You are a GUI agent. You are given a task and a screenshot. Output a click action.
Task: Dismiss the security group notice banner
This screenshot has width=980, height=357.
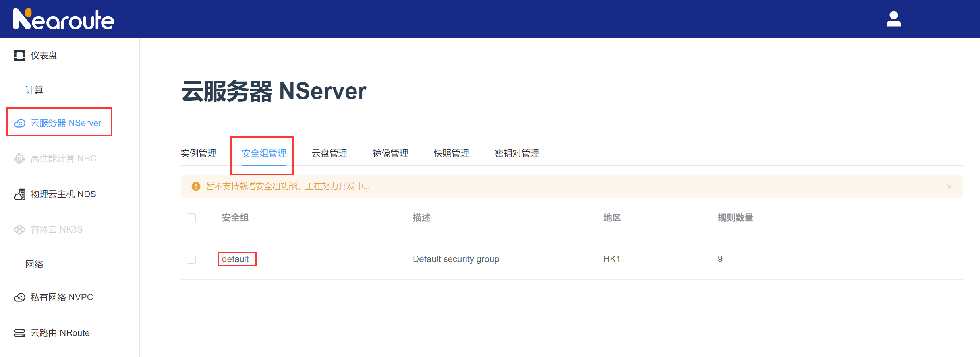coord(949,186)
